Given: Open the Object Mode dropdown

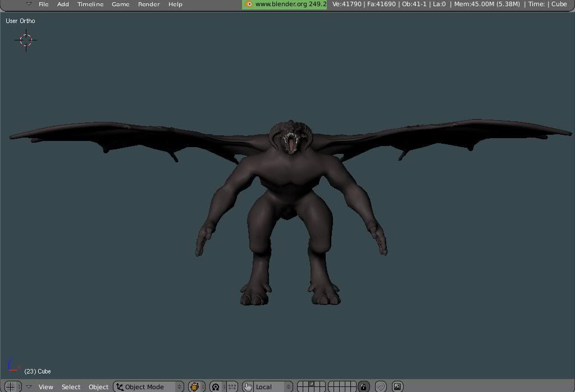Looking at the screenshot, I should [149, 386].
